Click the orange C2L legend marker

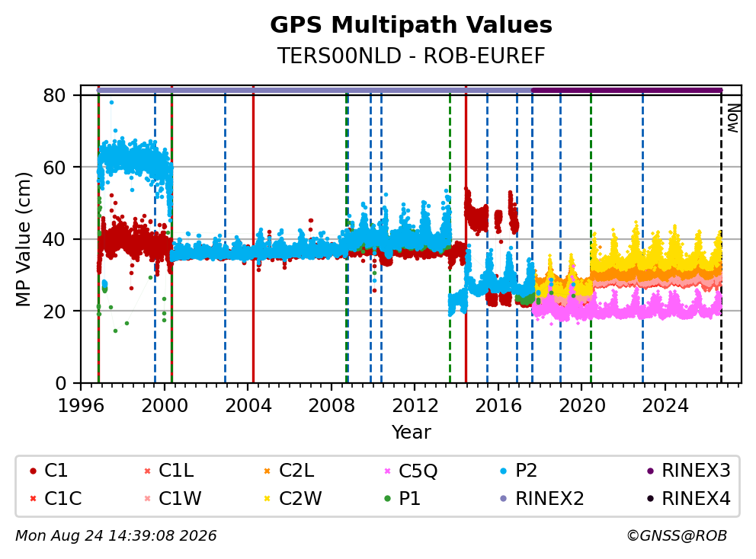(267, 471)
